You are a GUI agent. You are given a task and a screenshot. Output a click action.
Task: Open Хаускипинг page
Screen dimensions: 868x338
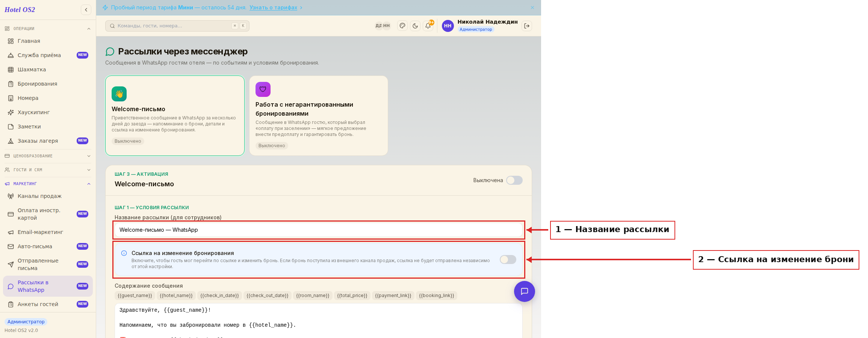point(48,112)
